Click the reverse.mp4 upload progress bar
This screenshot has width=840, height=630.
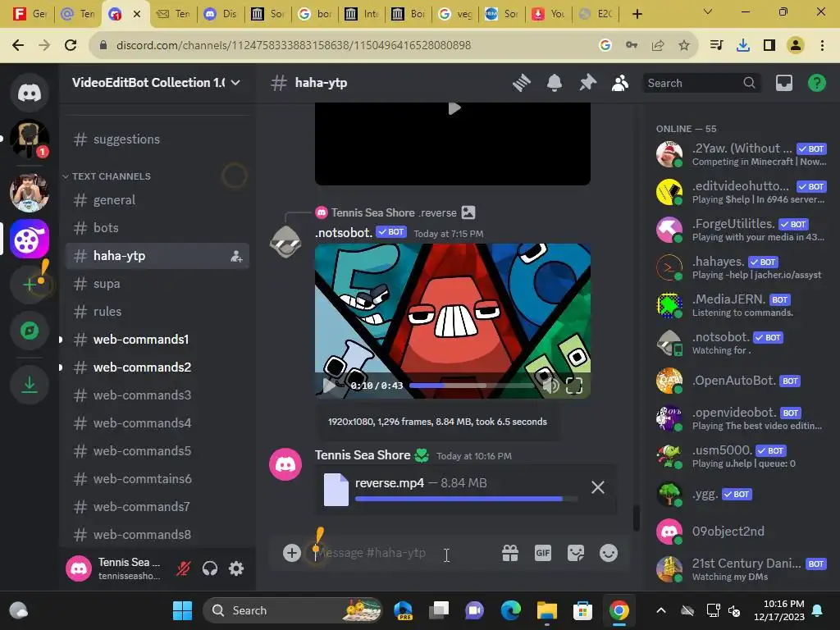point(466,499)
